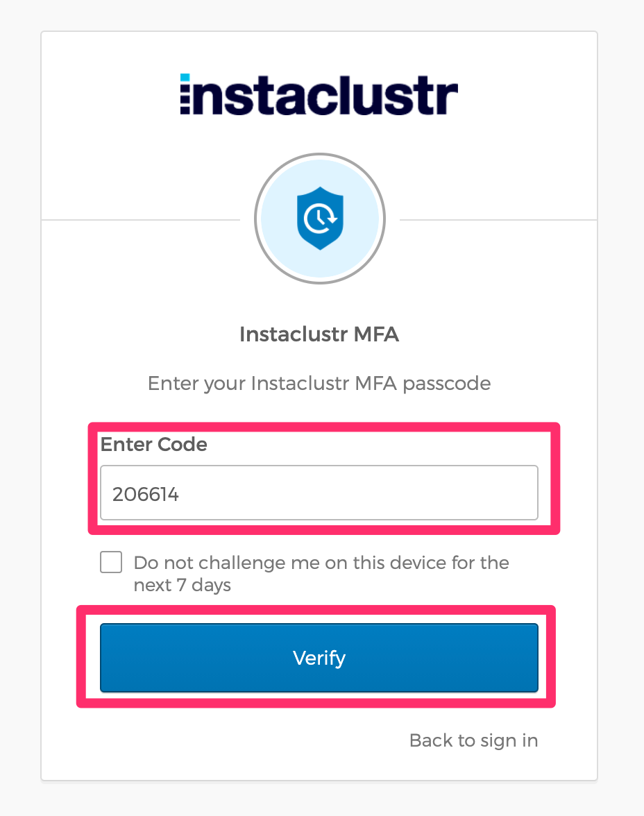Image resolution: width=644 pixels, height=816 pixels.
Task: Click the MFA shield clock icon
Action: pos(319,219)
